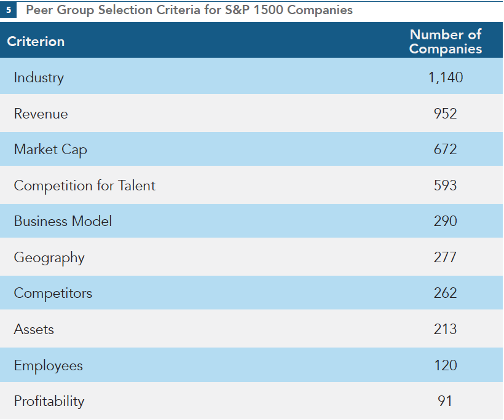Viewport: 504px width, 420px height.
Task: Select the value "213"
Action: click(x=445, y=329)
